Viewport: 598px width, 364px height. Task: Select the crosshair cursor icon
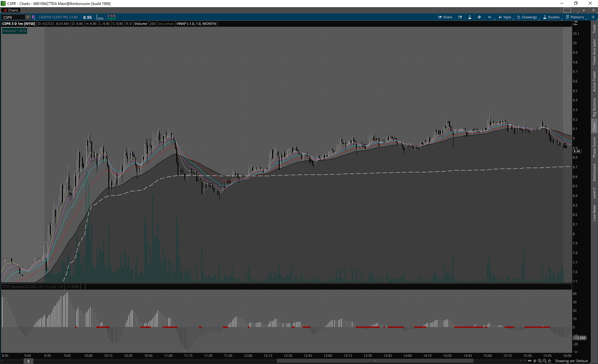click(535, 361)
